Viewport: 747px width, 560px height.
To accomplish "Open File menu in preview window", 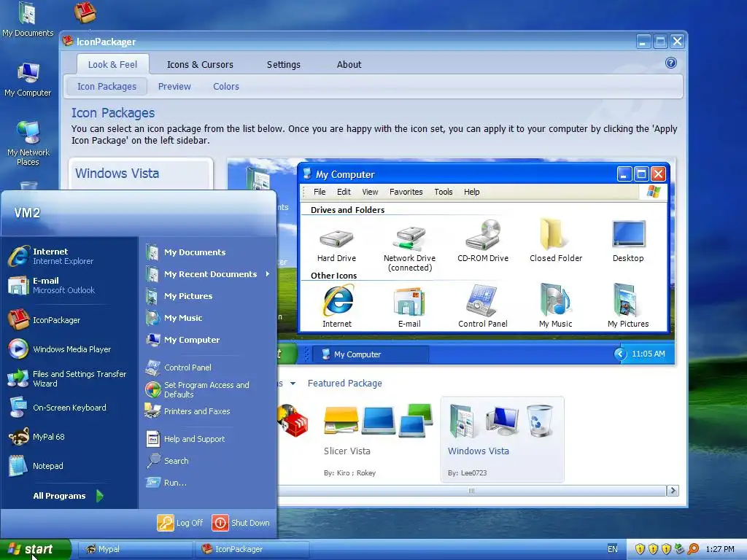I will click(320, 192).
